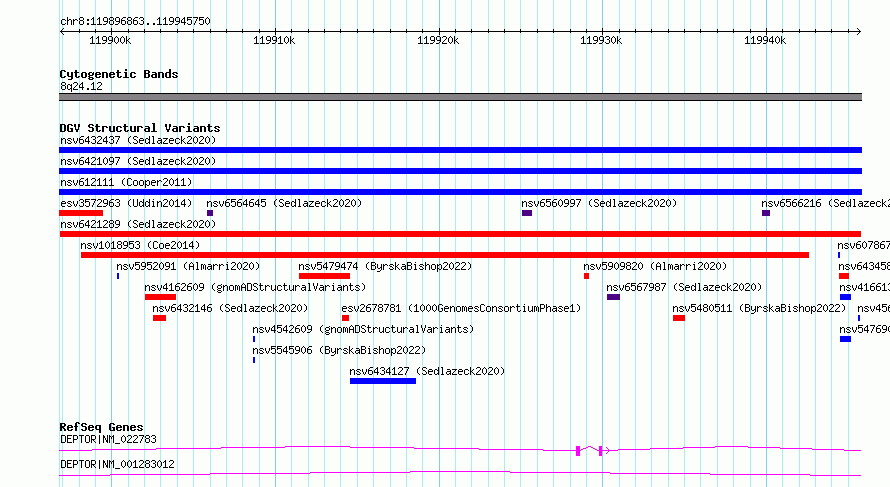Open the nsv5909820 (Almarri2020) label
This screenshot has height=487, width=890.
pos(655,266)
